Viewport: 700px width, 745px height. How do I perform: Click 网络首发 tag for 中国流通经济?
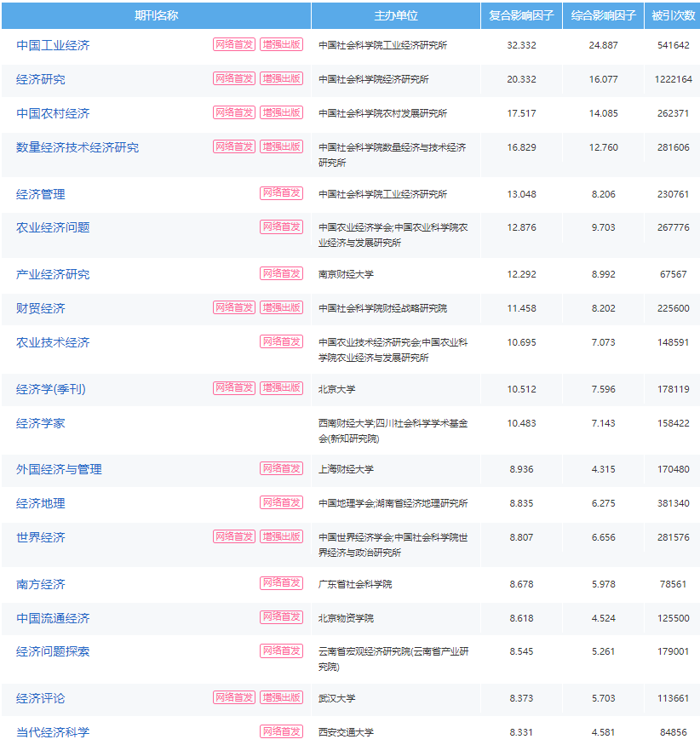pos(281,617)
